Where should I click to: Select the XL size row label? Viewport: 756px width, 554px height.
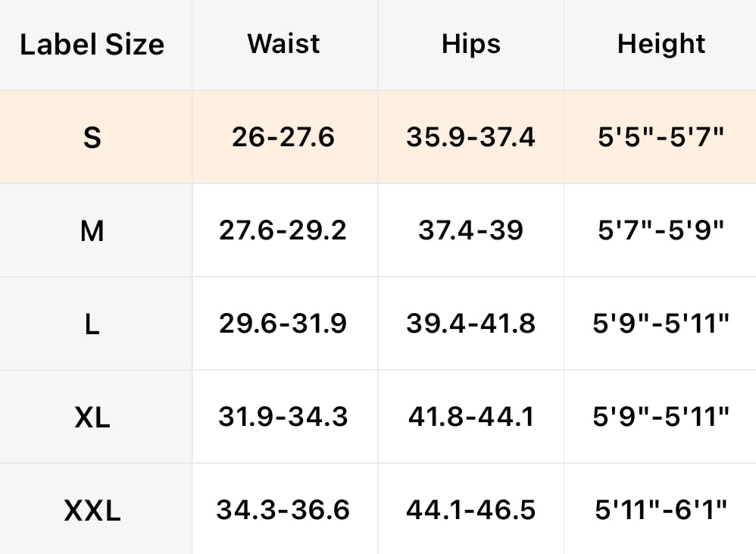point(92,417)
